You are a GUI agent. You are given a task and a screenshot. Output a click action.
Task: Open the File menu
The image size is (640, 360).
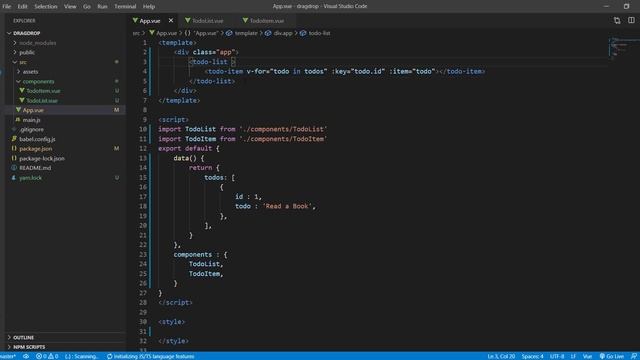(7, 6)
